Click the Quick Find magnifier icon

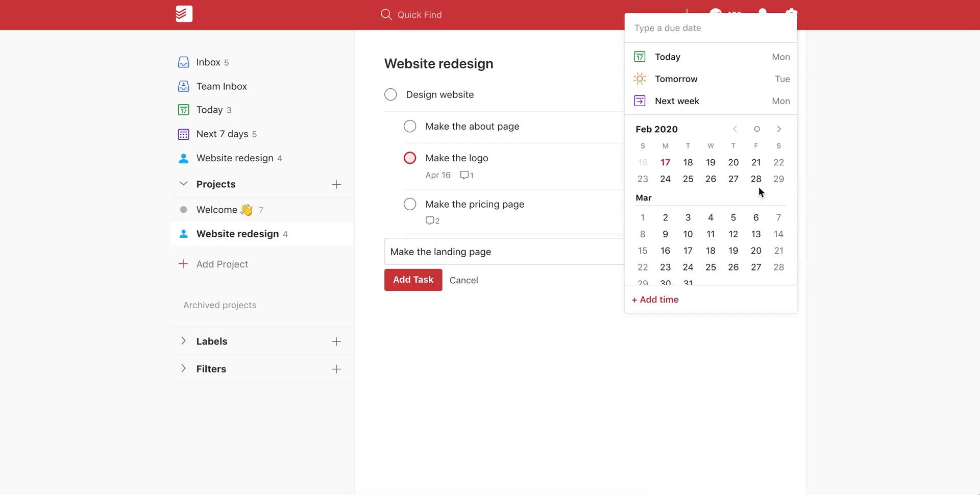[x=386, y=14]
